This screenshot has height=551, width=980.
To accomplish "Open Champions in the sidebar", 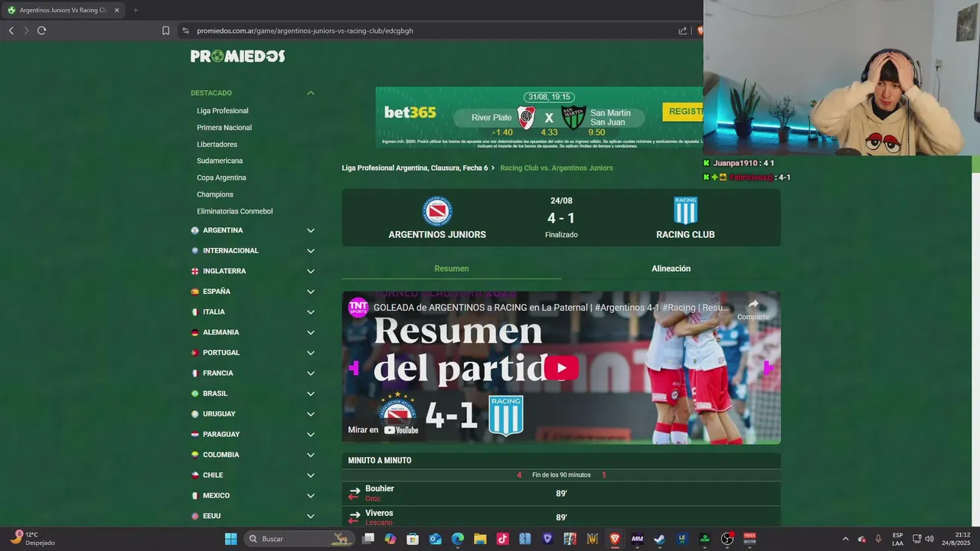I will click(215, 194).
